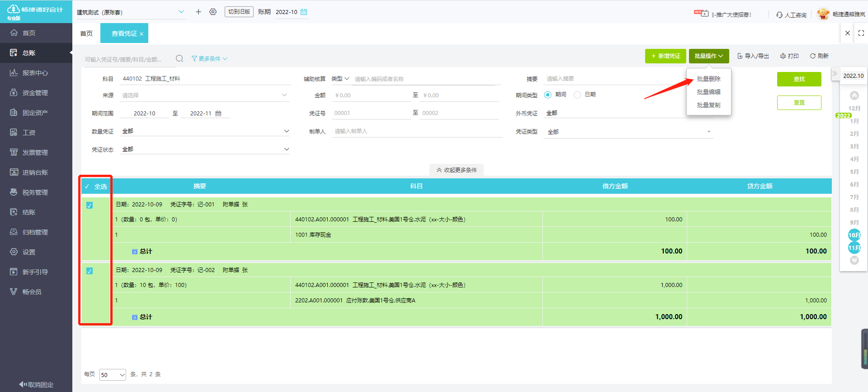Click the plus icon beside account name
The image size is (868, 392).
198,12
